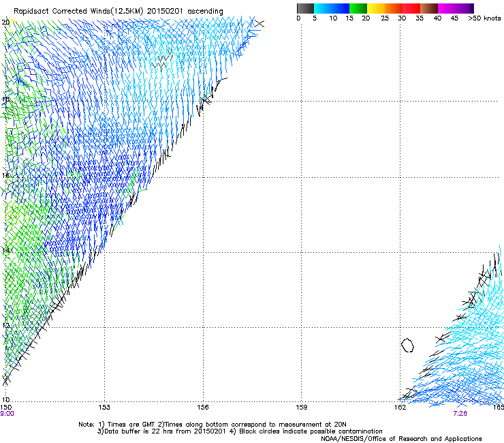Image resolution: width=504 pixels, height=443 pixels.
Task: Click the latitude label '20'
Action: click(x=5, y=22)
